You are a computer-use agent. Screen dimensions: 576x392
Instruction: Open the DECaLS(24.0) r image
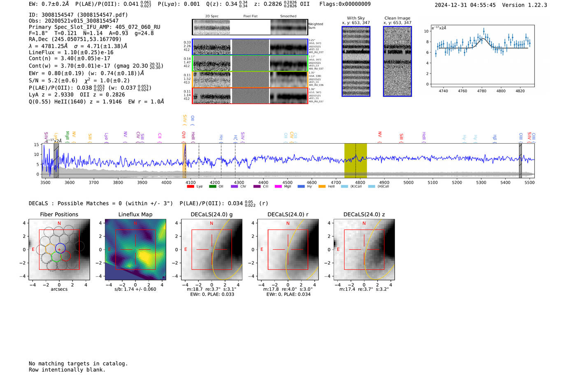point(288,250)
